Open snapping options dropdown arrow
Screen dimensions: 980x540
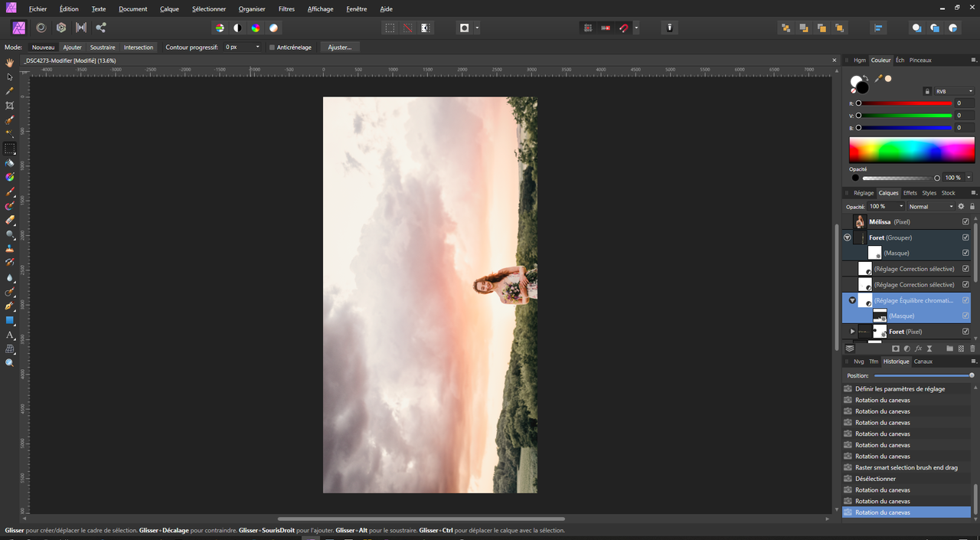(x=636, y=28)
